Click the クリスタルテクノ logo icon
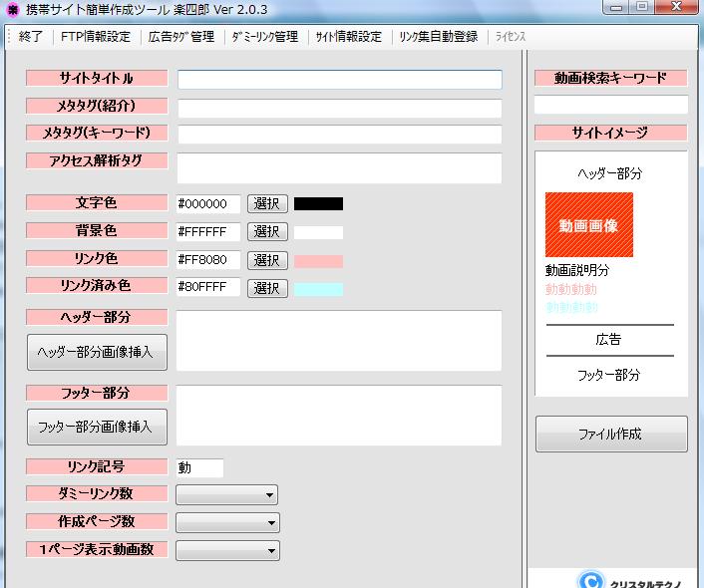 (x=591, y=579)
